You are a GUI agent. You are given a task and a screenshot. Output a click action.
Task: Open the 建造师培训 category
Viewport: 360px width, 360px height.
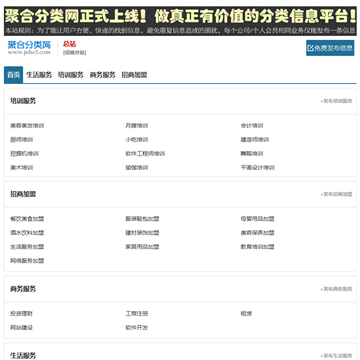point(255,140)
